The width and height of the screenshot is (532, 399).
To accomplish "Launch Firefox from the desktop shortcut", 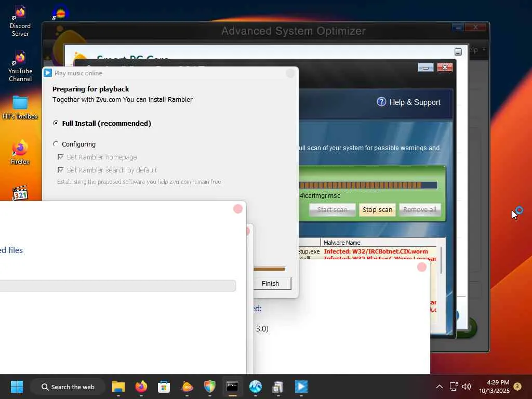I will coord(20,152).
